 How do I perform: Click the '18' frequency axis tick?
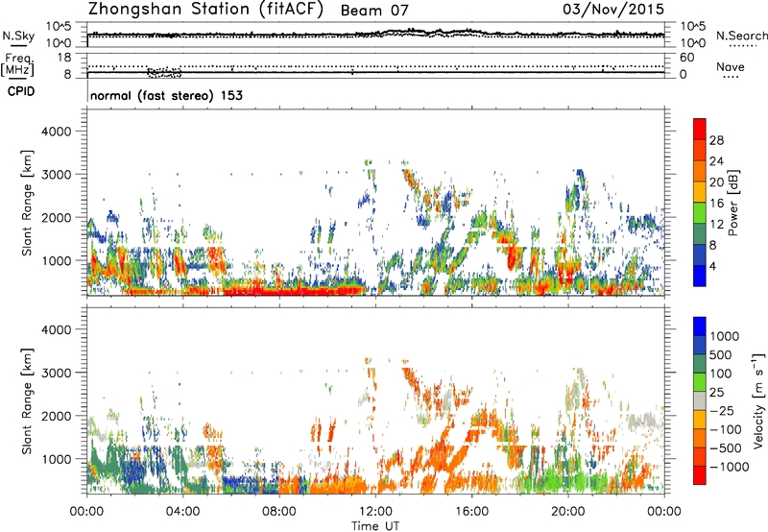click(x=64, y=58)
